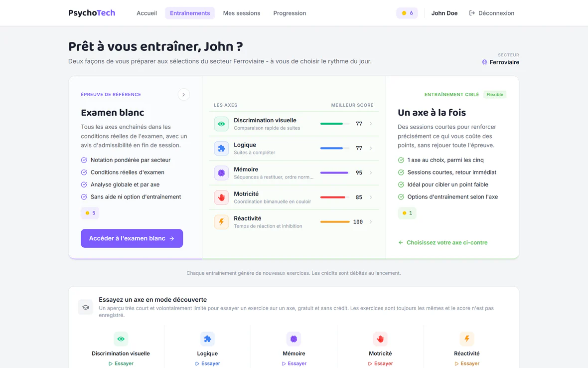Click the Déconnexion link
588x368 pixels.
pyautogui.click(x=492, y=13)
